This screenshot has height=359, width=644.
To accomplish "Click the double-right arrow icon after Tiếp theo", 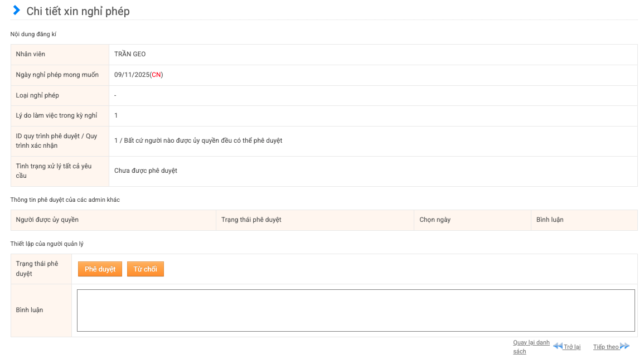I will tap(624, 346).
